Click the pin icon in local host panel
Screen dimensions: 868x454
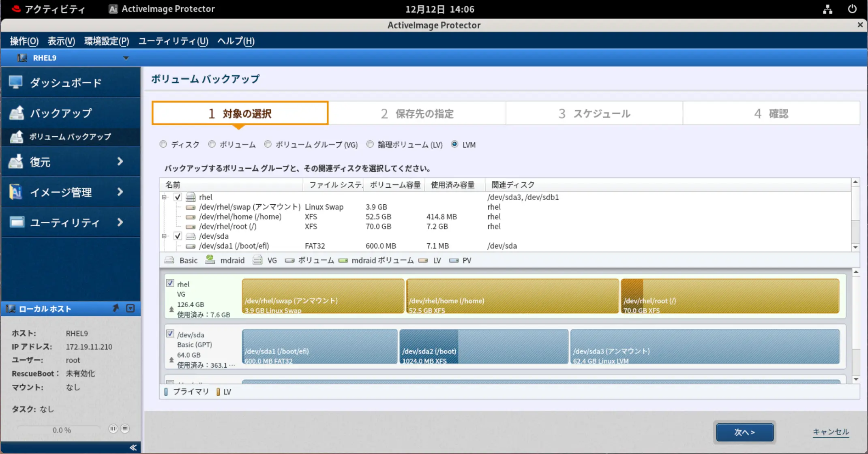(x=116, y=308)
